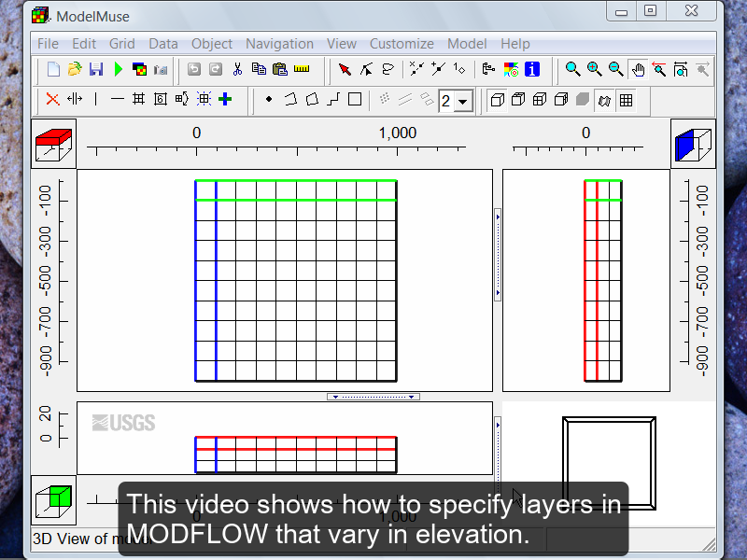Open a file with the folder icon
The height and width of the screenshot is (560, 747).
pos(75,69)
